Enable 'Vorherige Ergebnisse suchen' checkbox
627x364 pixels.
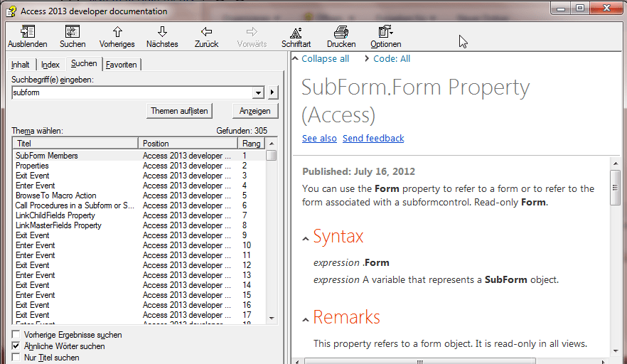click(x=16, y=334)
